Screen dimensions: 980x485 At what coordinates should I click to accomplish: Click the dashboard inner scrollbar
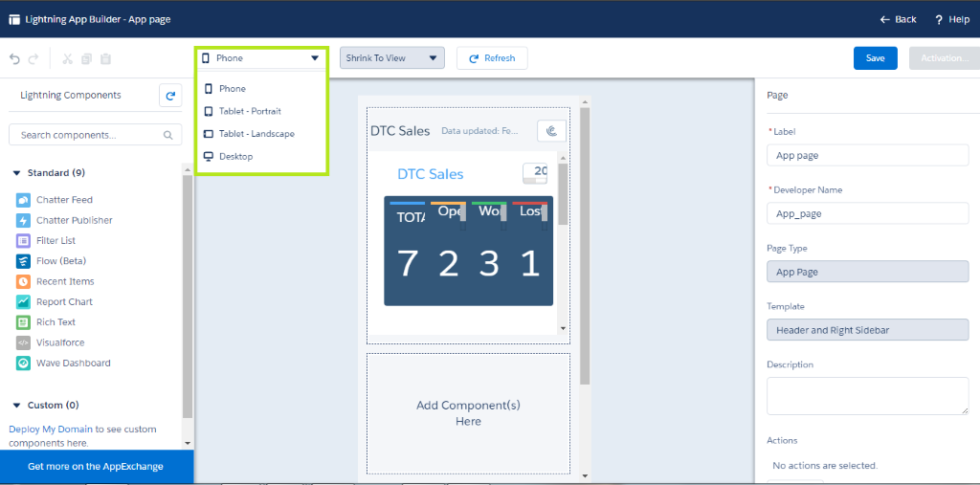point(563,194)
